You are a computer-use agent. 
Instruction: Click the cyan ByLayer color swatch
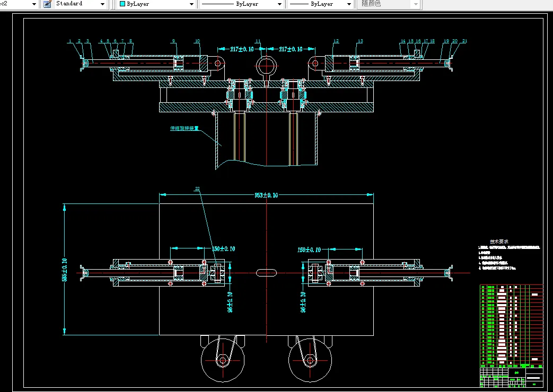[x=122, y=4]
